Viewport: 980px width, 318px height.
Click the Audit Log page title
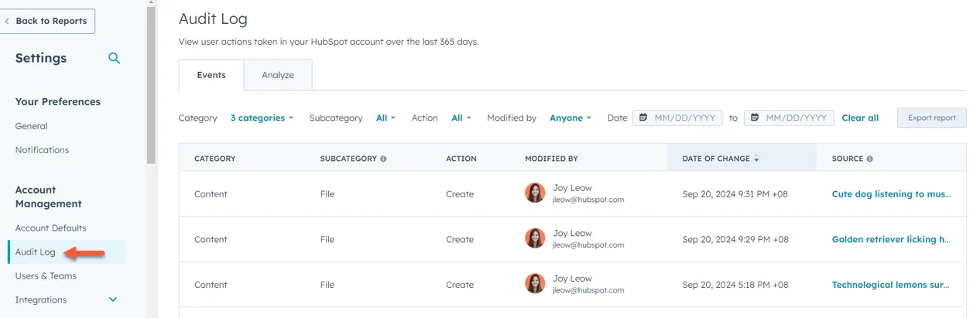pos(213,19)
